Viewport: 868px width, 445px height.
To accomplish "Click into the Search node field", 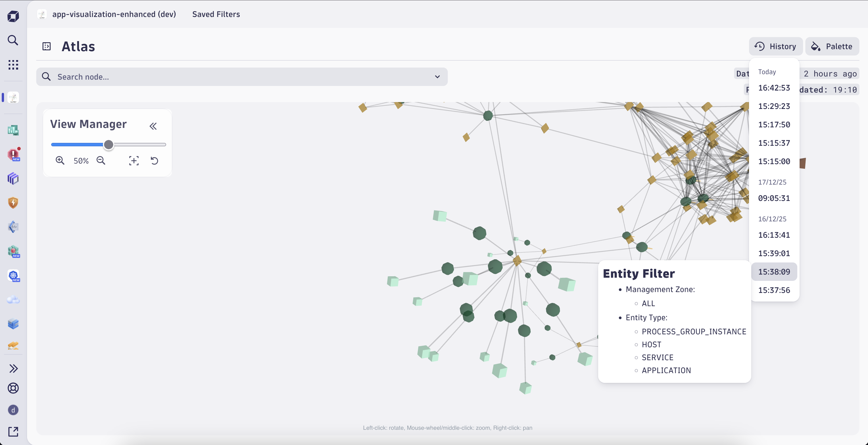I will [236, 77].
